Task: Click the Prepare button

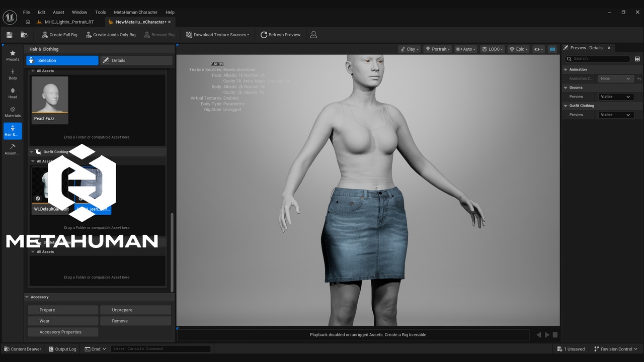Action: (x=63, y=310)
